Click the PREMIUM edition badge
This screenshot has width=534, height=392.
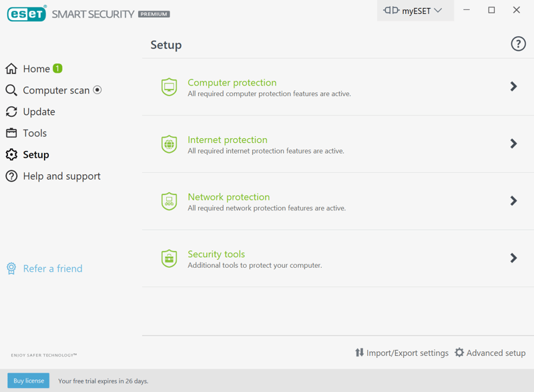pos(154,14)
